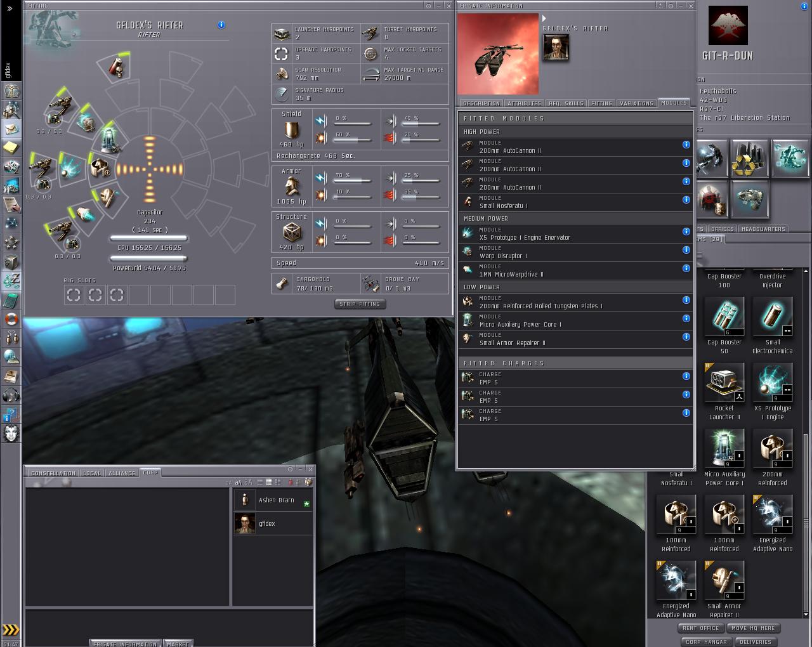Open the envelope mail icon in the sidebar
The width and height of the screenshot is (812, 647).
11,129
